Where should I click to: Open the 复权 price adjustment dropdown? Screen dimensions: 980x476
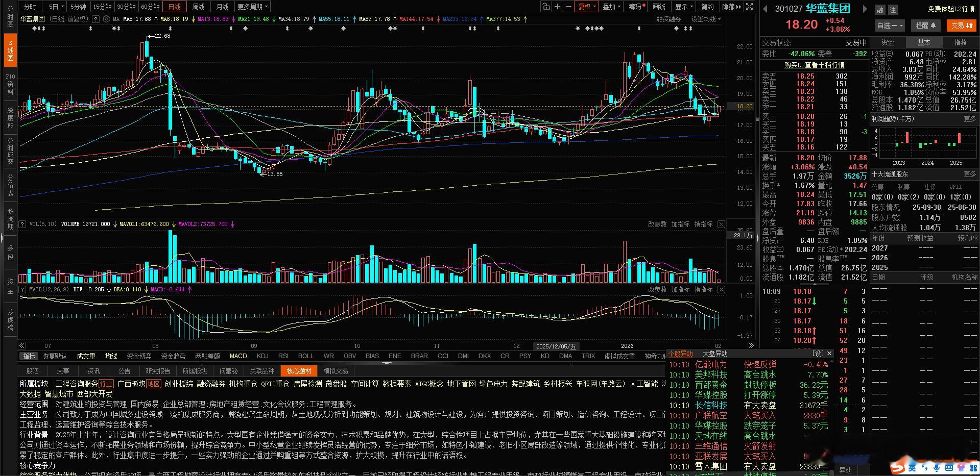coord(586,6)
